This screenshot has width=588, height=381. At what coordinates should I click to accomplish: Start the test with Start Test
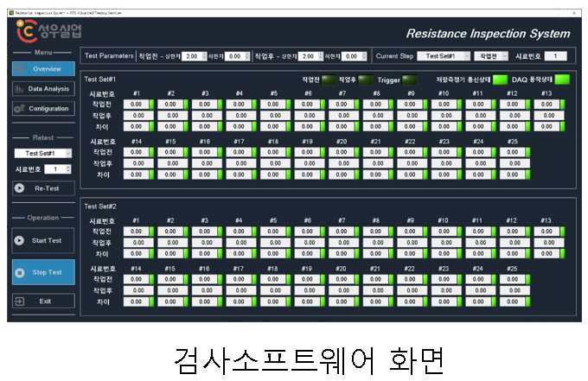click(43, 240)
